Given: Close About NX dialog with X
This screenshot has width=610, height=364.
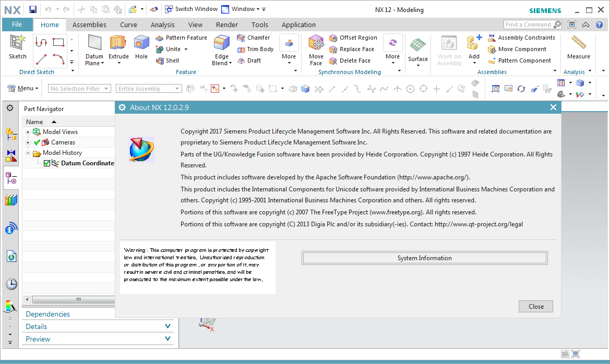Looking at the screenshot, I should point(553,107).
